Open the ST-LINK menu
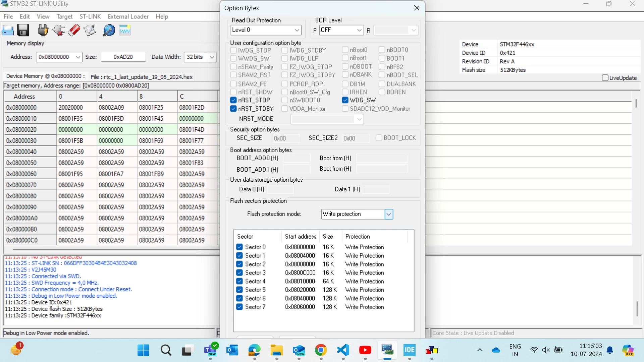The image size is (644, 362). 90,16
